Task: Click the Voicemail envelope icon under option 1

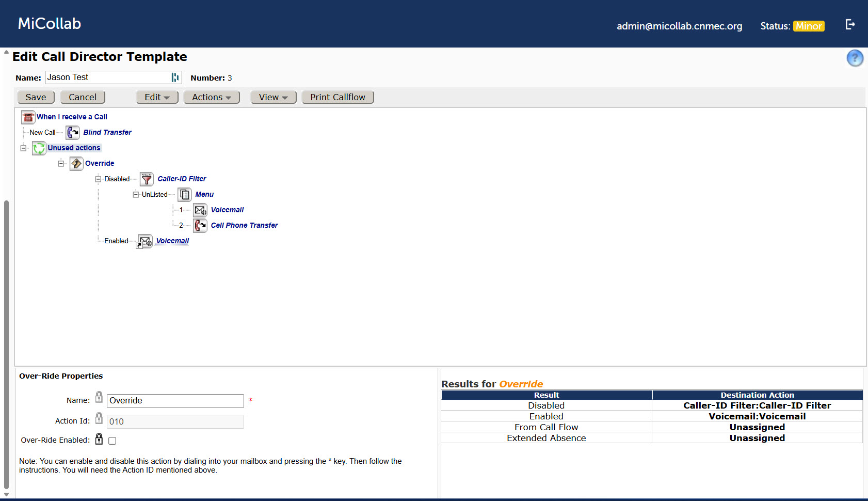Action: click(x=200, y=210)
